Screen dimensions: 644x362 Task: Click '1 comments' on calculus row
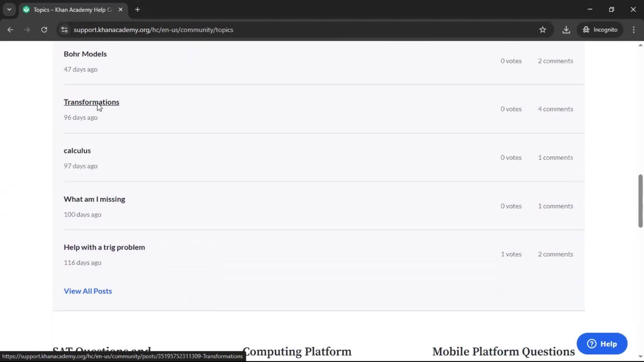coord(555,158)
